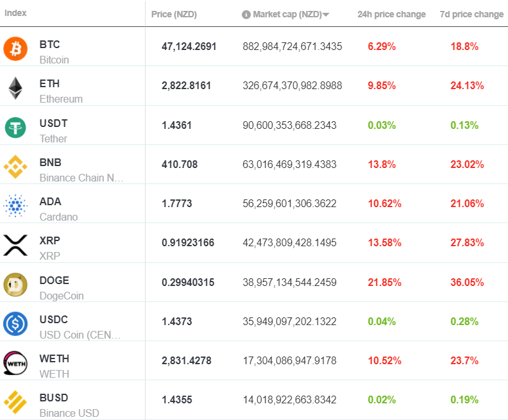Click market cap 42,473,809,428.1495
Viewport: 508px width, 420px height.
click(290, 242)
